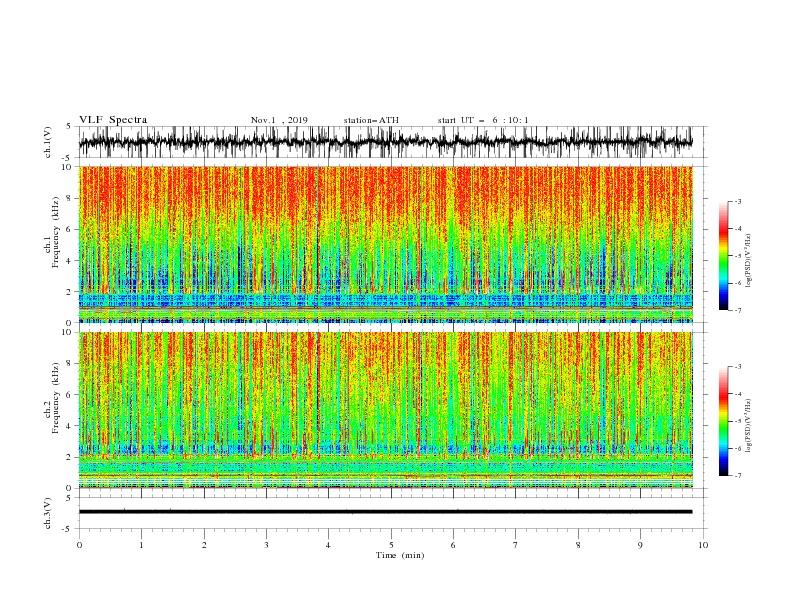The image size is (792, 612).
Task: Click the '8' kHz tick on ch.1 axis
Action: tap(70, 198)
